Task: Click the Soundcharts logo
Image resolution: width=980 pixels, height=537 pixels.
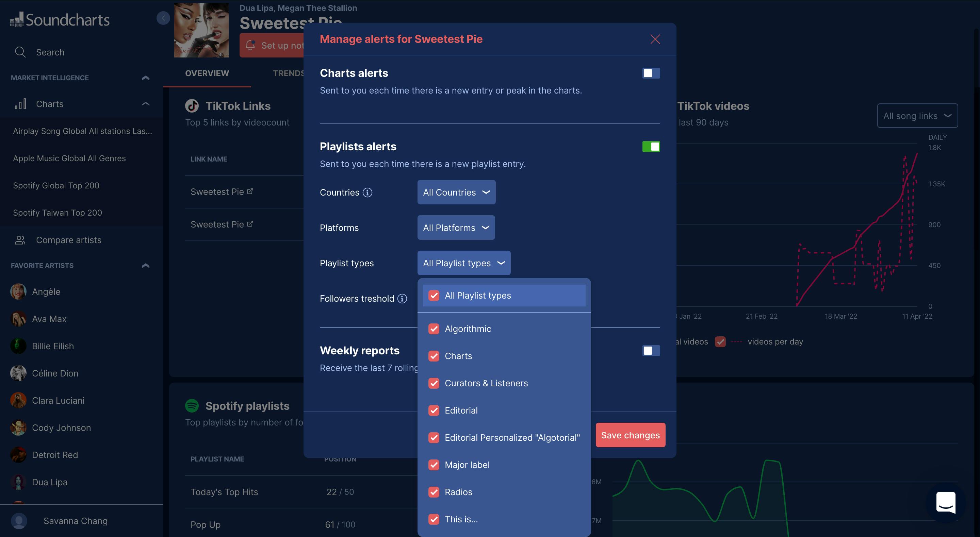Action: pyautogui.click(x=60, y=20)
